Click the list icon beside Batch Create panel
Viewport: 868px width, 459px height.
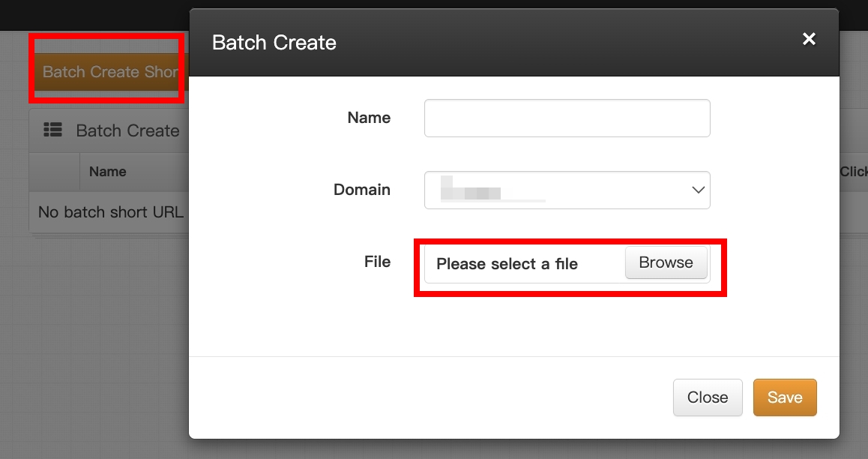tap(52, 130)
